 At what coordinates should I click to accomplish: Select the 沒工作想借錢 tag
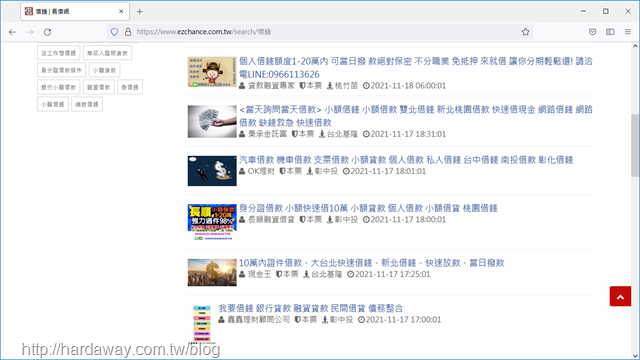58,53
